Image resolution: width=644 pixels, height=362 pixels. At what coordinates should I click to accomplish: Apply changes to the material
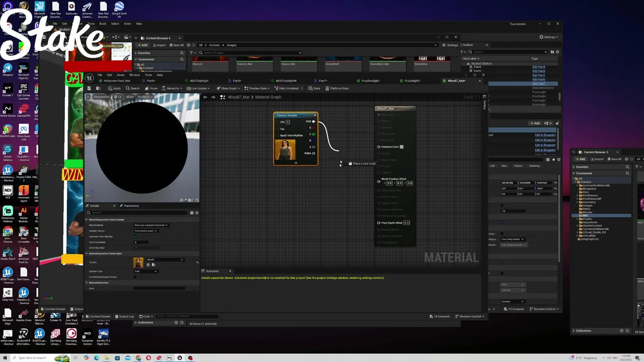click(x=114, y=88)
